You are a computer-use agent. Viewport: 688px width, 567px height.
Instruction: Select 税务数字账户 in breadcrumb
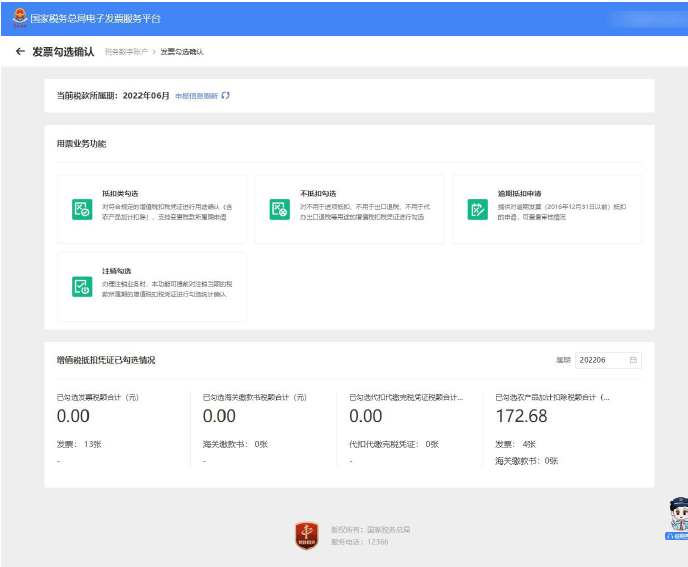[x=128, y=52]
